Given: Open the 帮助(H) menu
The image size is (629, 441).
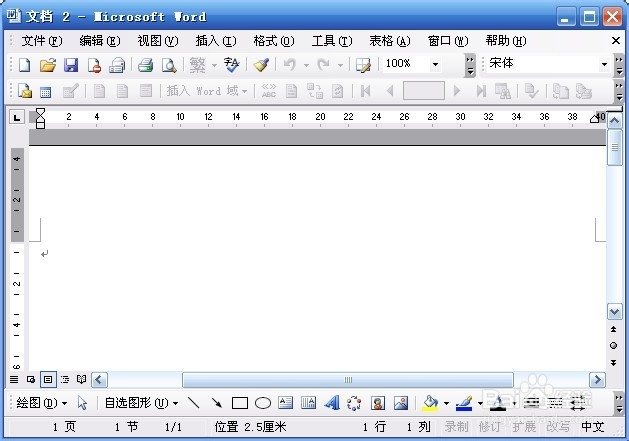Looking at the screenshot, I should click(505, 41).
